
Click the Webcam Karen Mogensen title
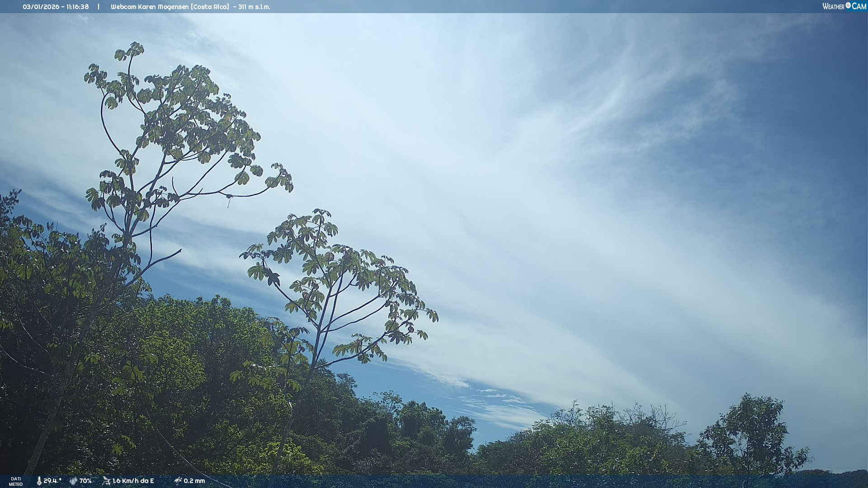[150, 7]
